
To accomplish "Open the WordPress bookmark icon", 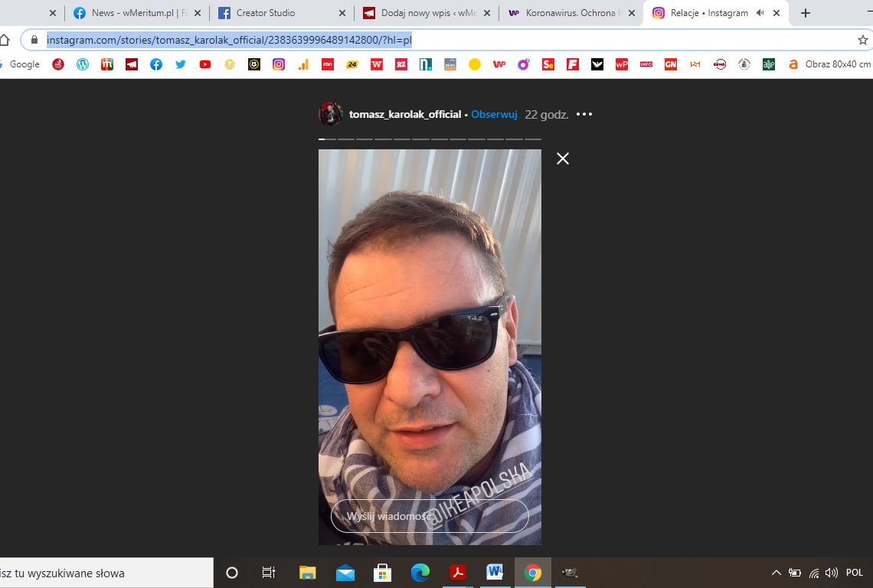I will point(83,64).
